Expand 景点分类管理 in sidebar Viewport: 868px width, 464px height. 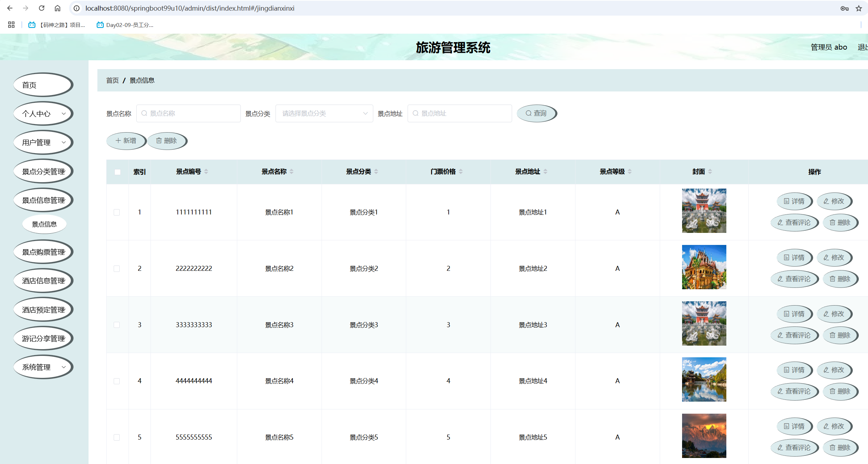(x=43, y=172)
